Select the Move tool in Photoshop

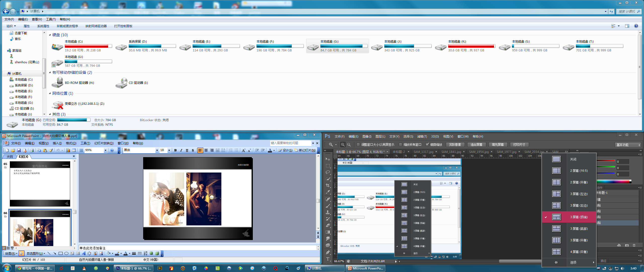point(328,159)
